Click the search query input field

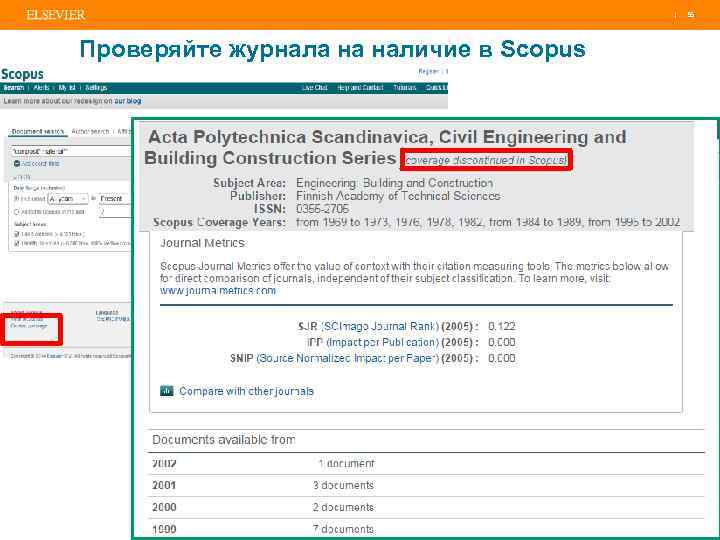point(71,151)
